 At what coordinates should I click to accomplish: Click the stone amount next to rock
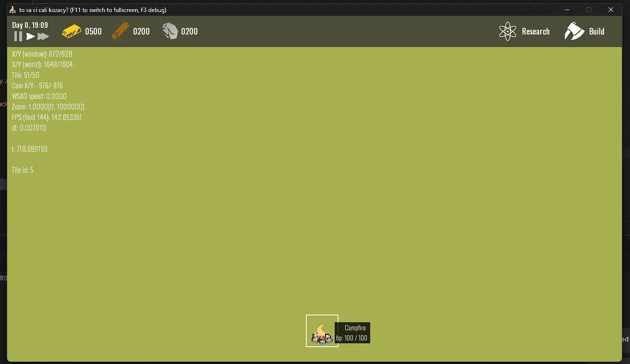coord(189,32)
